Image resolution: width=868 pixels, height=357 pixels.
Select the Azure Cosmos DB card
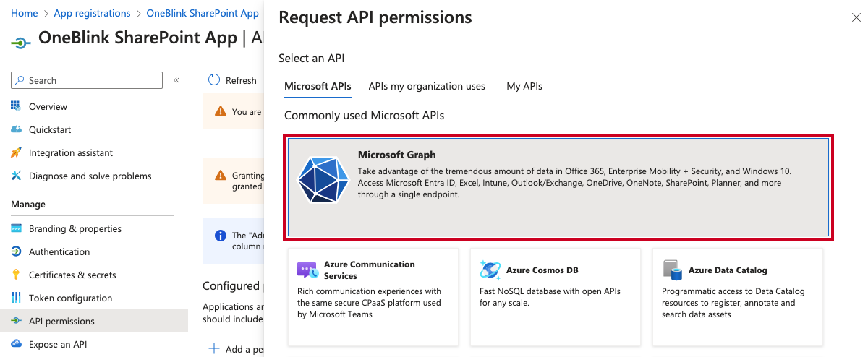pos(556,297)
